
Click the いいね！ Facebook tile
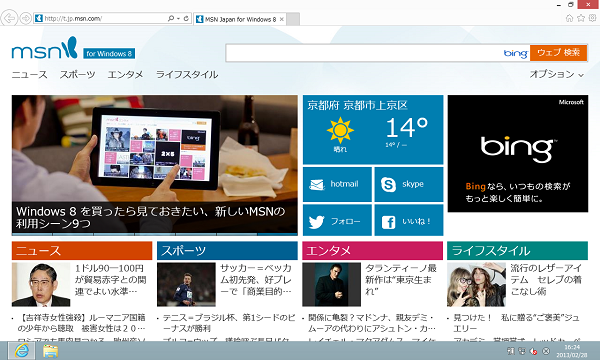pyautogui.click(x=409, y=220)
